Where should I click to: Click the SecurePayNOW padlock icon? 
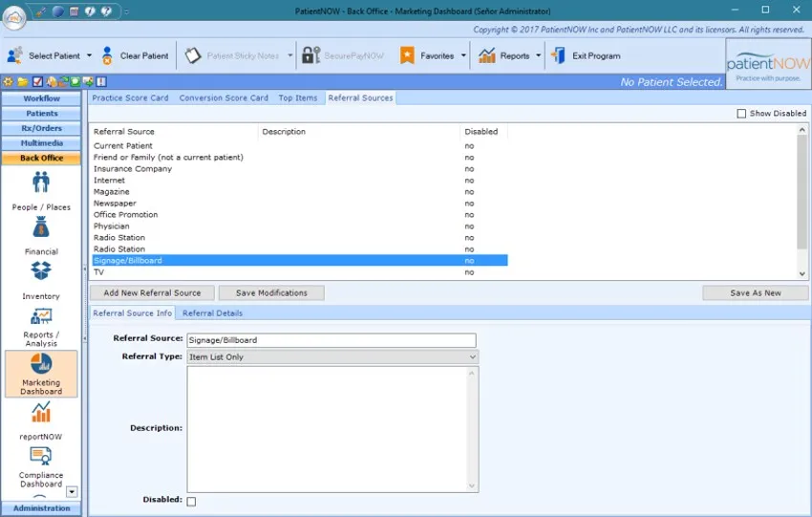coord(310,55)
